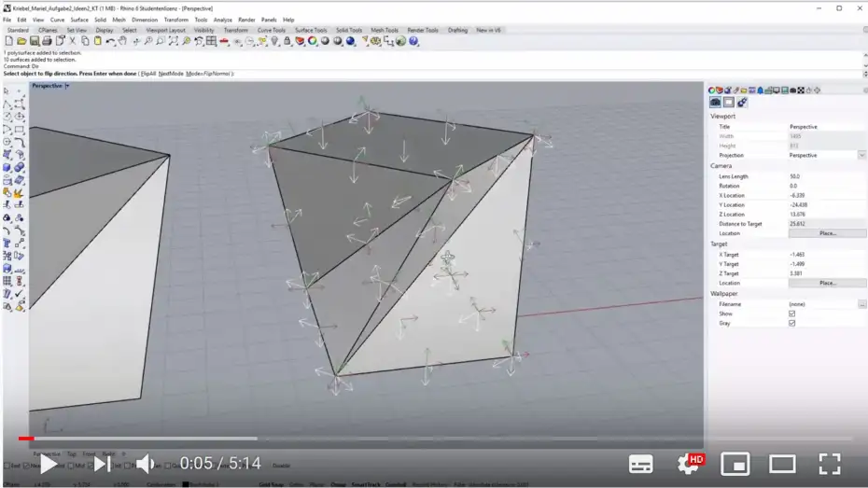868x488 pixels.
Task: Play the video
Action: coord(49,464)
